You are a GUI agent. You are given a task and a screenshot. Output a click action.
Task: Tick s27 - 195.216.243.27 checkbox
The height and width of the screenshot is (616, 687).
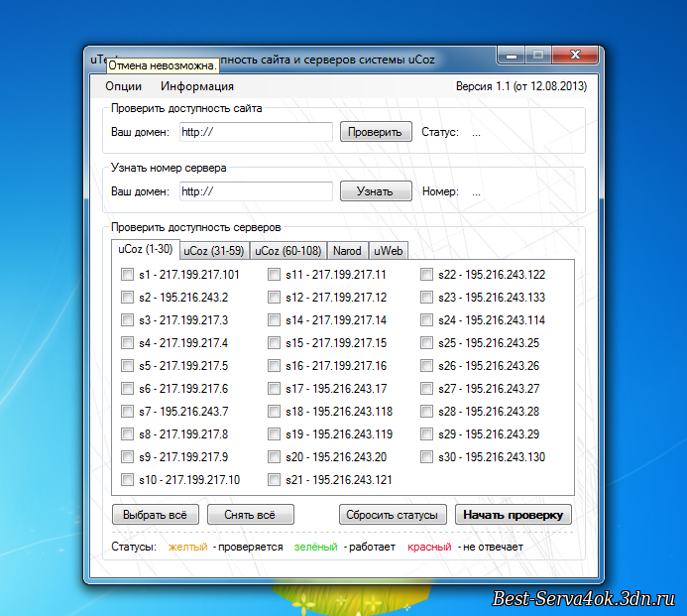click(426, 389)
